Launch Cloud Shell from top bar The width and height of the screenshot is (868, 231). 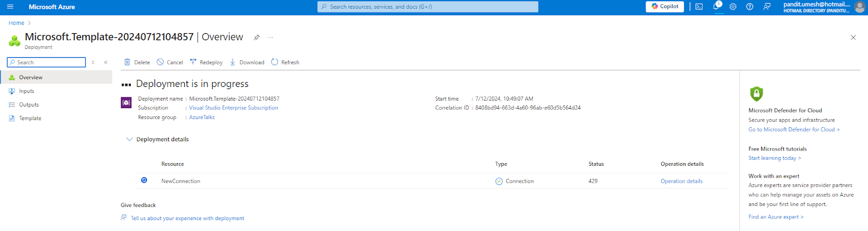pyautogui.click(x=699, y=7)
